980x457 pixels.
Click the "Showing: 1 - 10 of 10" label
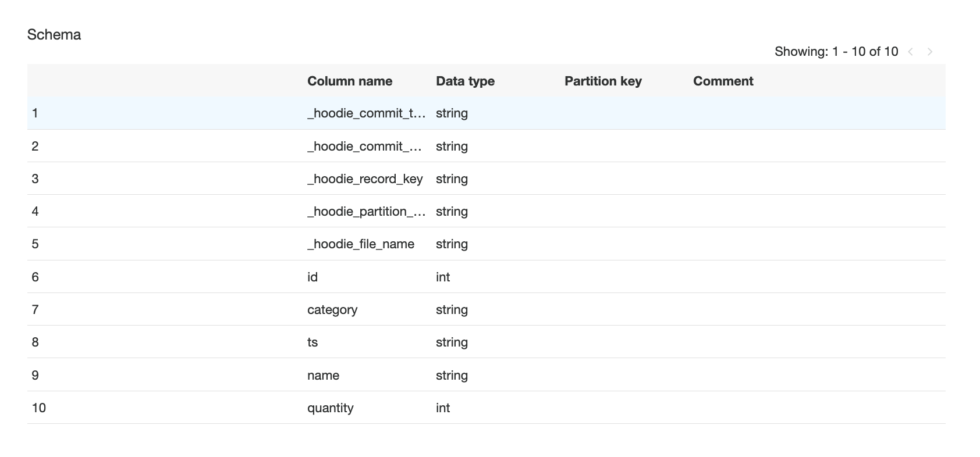click(x=836, y=52)
